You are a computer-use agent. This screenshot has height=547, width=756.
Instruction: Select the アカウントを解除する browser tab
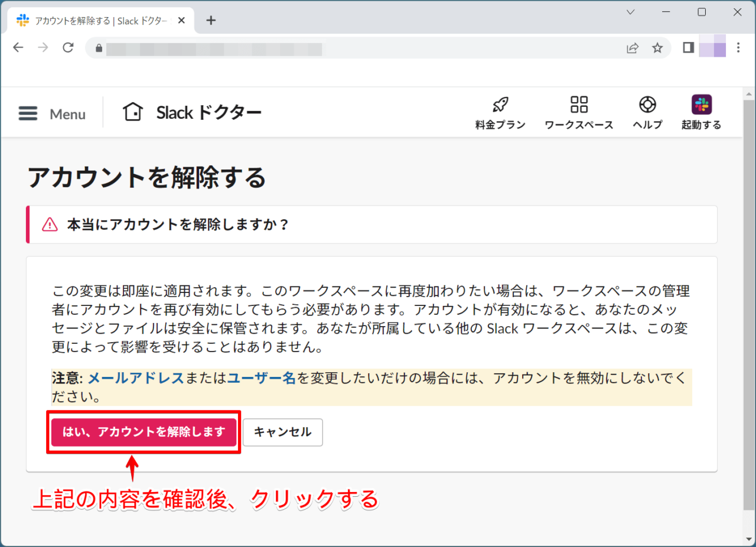[x=102, y=21]
